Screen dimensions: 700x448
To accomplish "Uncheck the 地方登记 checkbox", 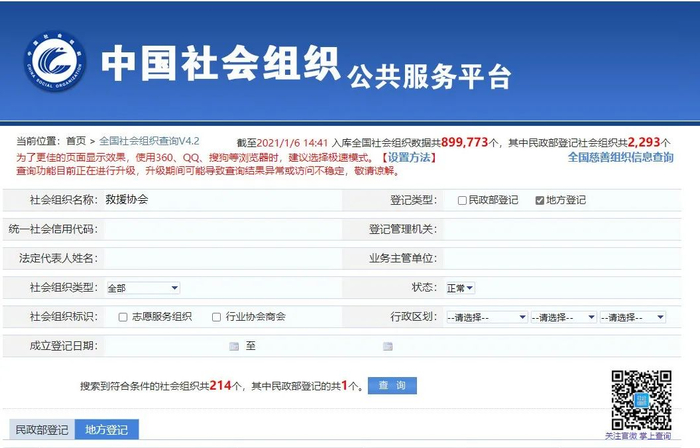I will coord(540,200).
